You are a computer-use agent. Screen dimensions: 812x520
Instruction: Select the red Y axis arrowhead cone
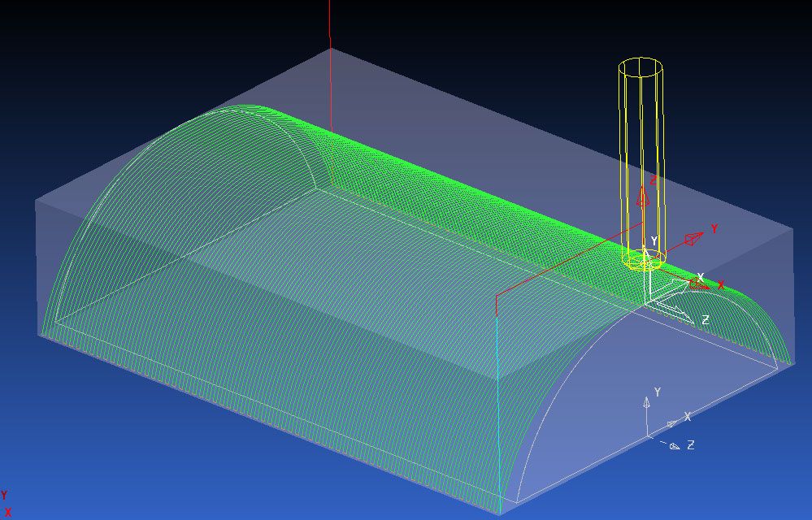(694, 239)
